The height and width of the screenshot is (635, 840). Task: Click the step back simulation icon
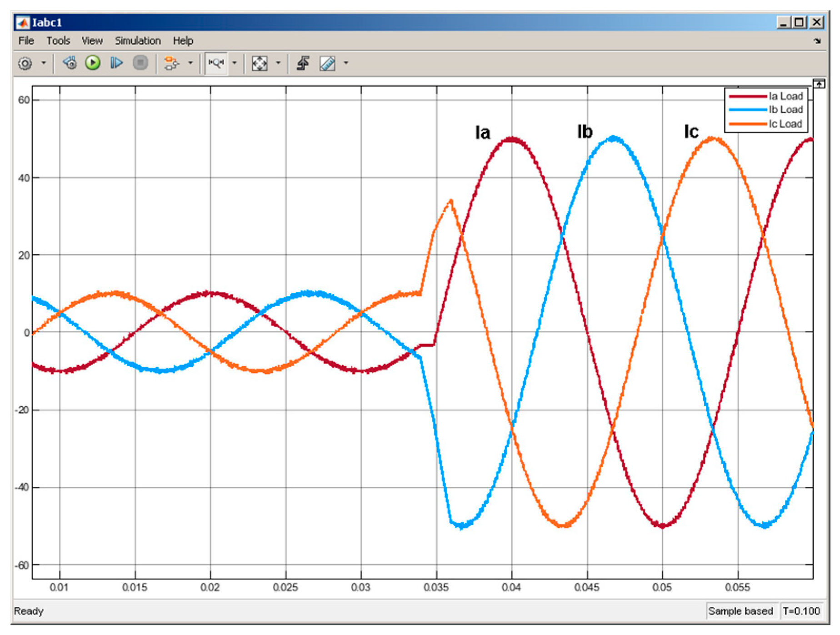coord(70,63)
